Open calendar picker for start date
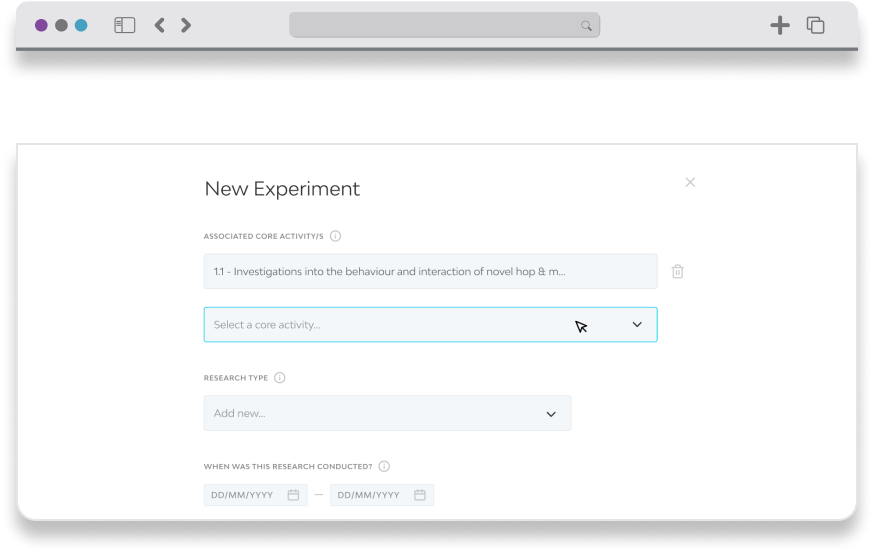Image resolution: width=874 pixels, height=552 pixels. pyautogui.click(x=293, y=495)
